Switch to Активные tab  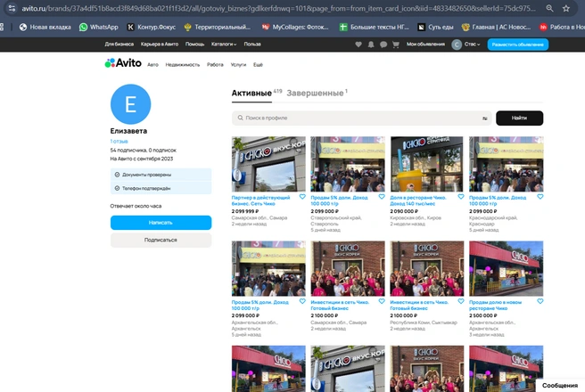point(251,94)
